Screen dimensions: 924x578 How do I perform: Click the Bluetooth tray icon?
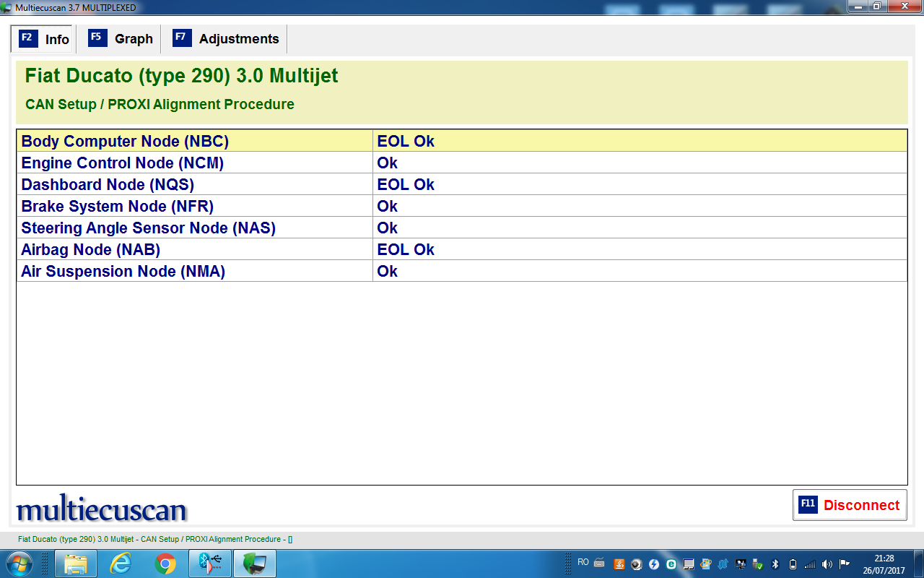point(775,564)
